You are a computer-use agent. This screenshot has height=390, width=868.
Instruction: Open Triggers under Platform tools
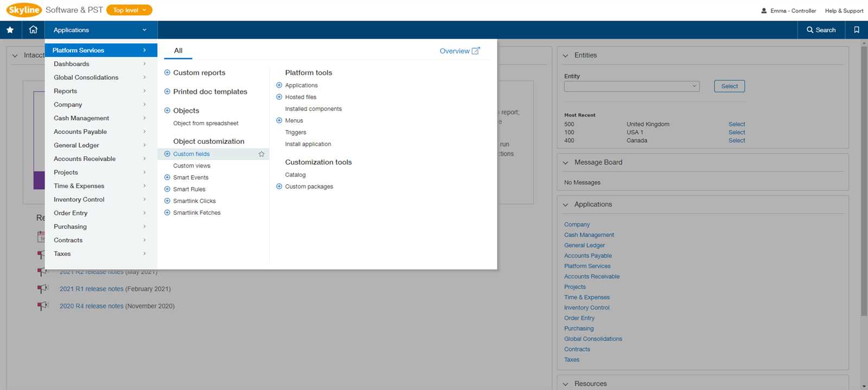pos(296,132)
